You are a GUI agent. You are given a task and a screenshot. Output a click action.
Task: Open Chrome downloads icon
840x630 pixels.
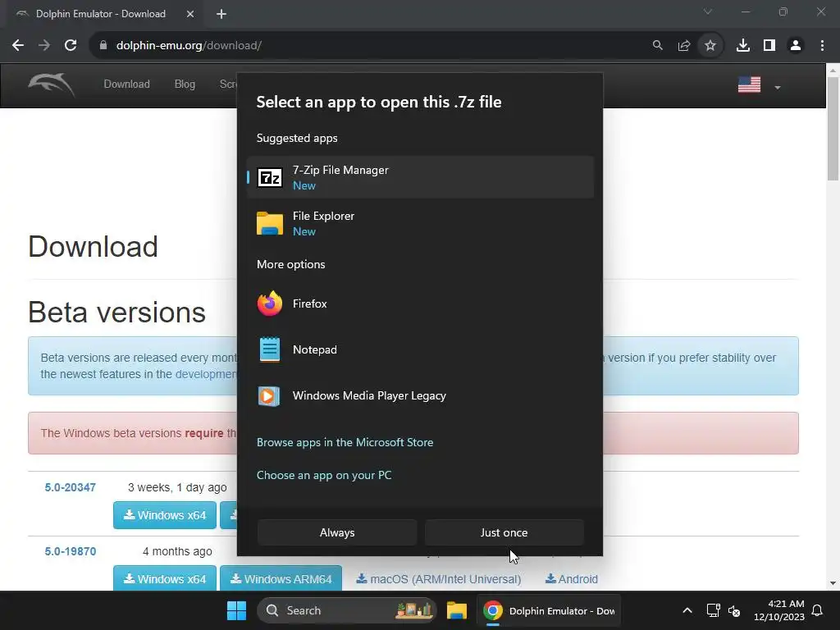(743, 46)
